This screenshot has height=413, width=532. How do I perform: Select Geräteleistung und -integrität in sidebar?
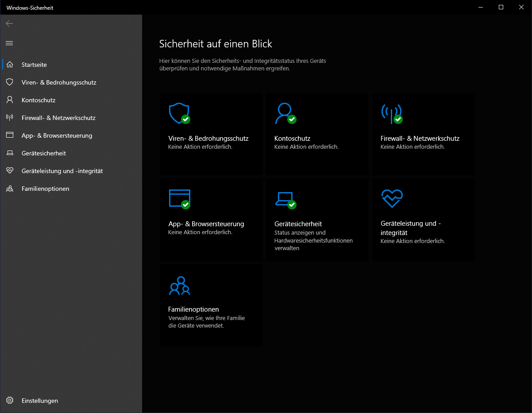pyautogui.click(x=71, y=171)
